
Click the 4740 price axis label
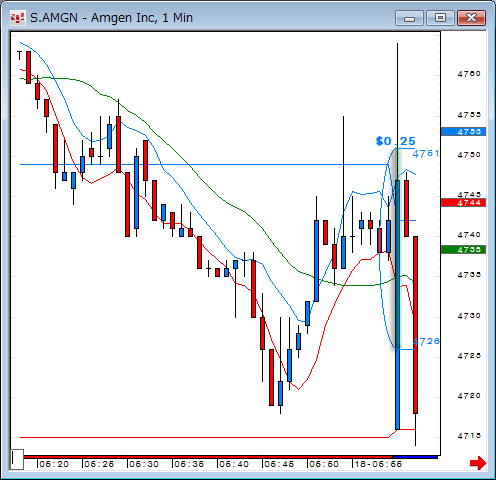[x=469, y=235]
